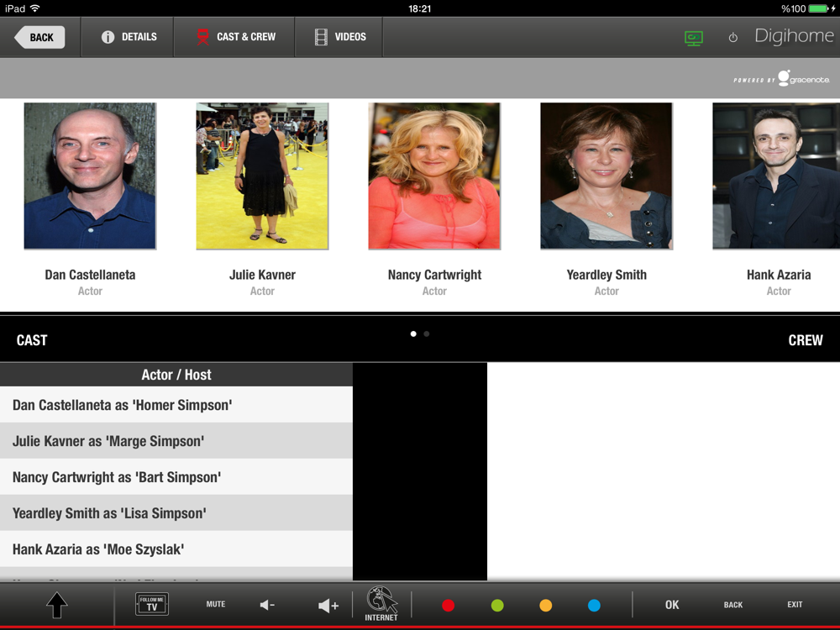Viewport: 840px width, 630px height.
Task: Open the Details tab
Action: (128, 37)
